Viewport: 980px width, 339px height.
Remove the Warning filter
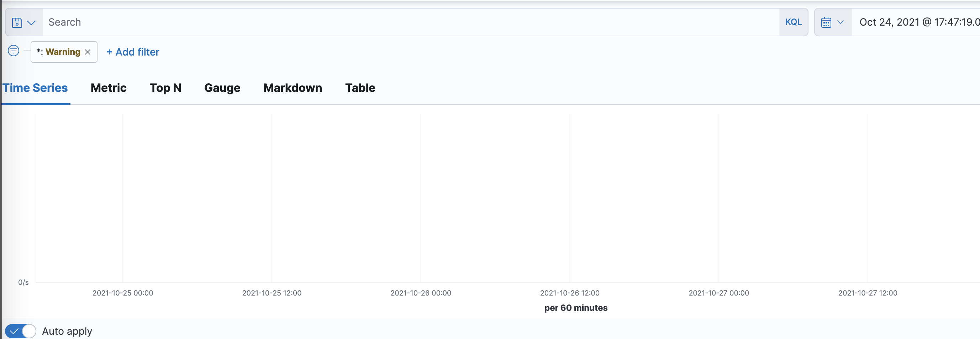87,52
